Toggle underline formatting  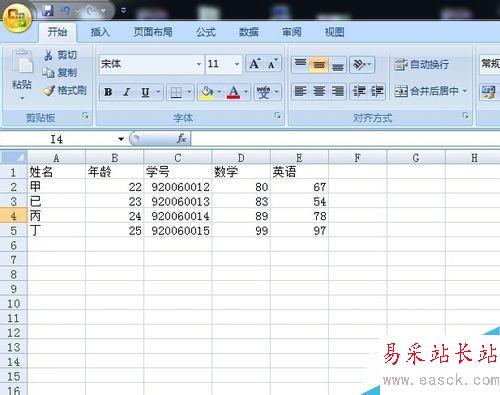tap(145, 92)
